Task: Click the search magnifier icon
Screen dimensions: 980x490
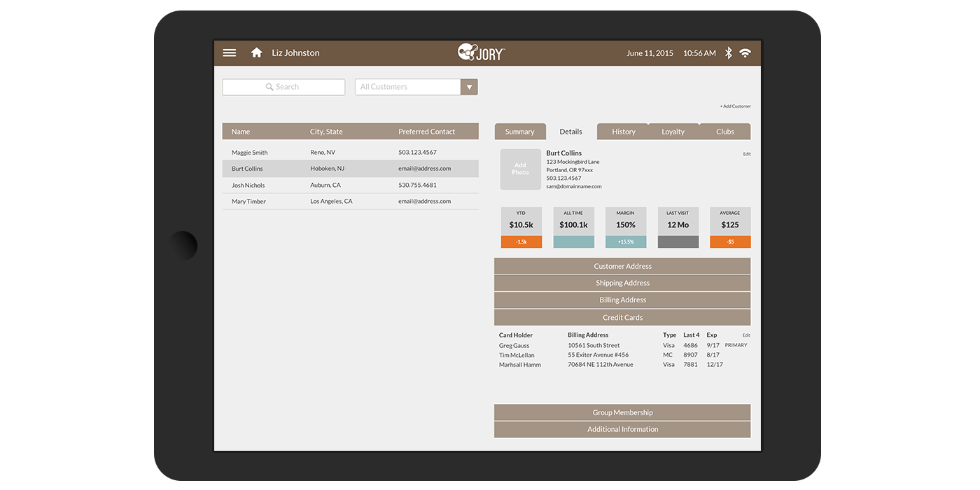Action: [x=269, y=86]
